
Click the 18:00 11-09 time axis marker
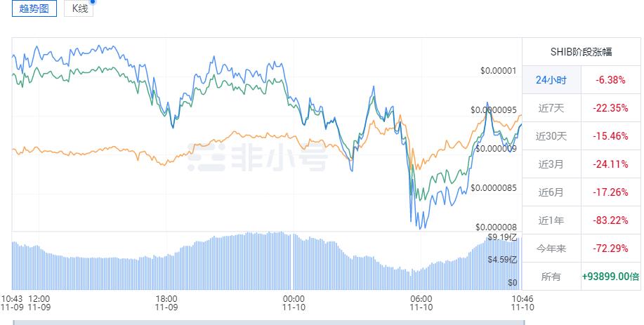click(x=166, y=302)
